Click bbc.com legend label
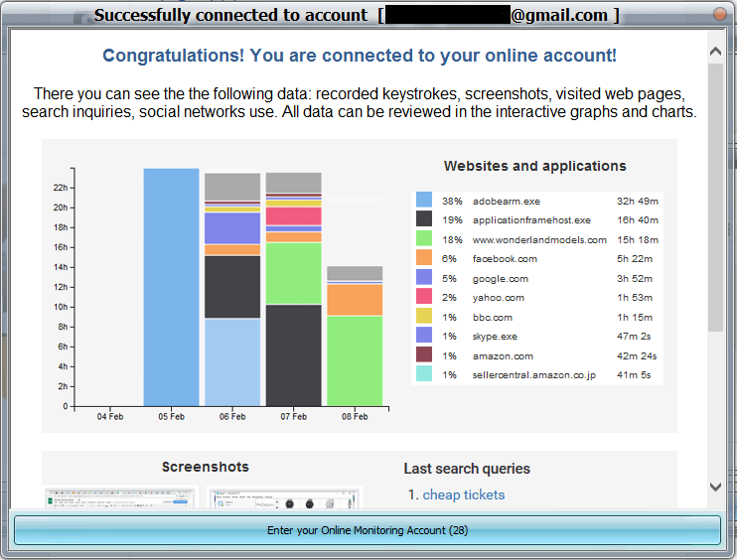 492,317
